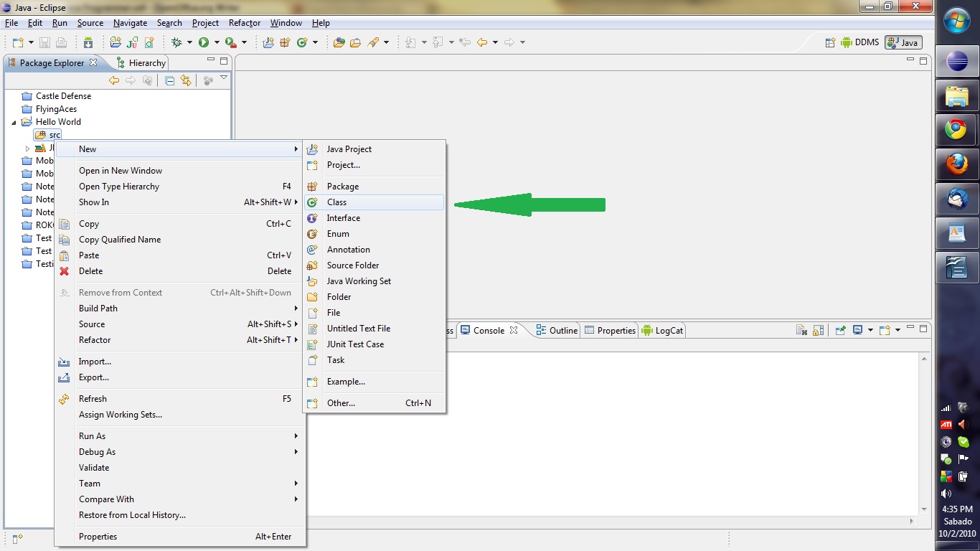Open the Package Explorer view menu triangle

pos(224,78)
